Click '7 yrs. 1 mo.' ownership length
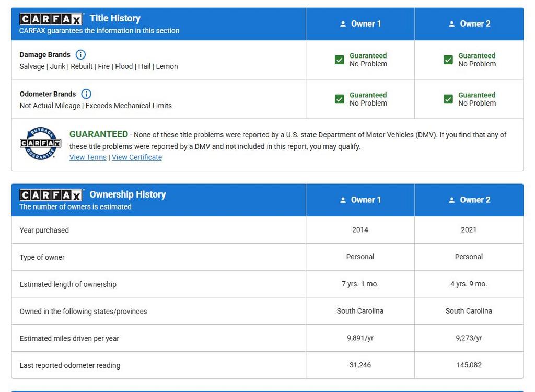This screenshot has width=535, height=392. tap(360, 284)
